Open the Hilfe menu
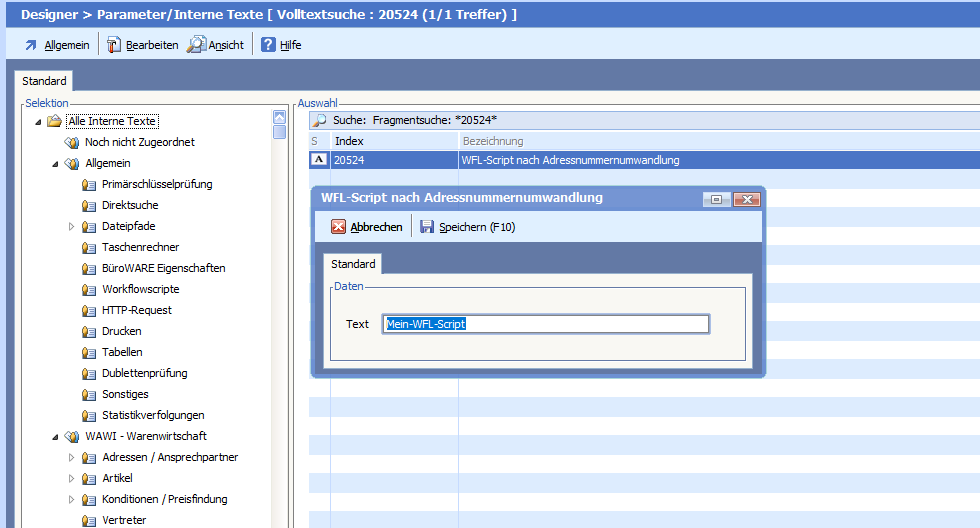Viewport: 980px width, 528px height. pyautogui.click(x=291, y=45)
